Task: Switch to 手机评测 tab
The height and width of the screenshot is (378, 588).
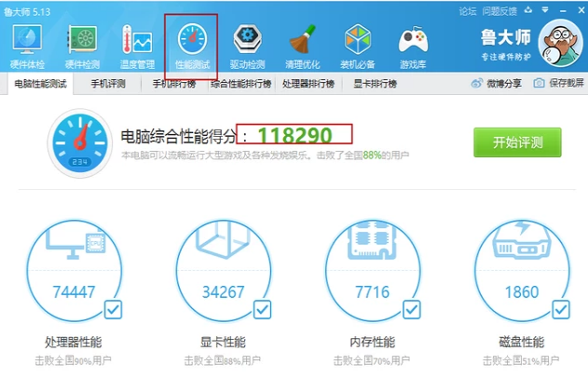Action: coord(108,84)
